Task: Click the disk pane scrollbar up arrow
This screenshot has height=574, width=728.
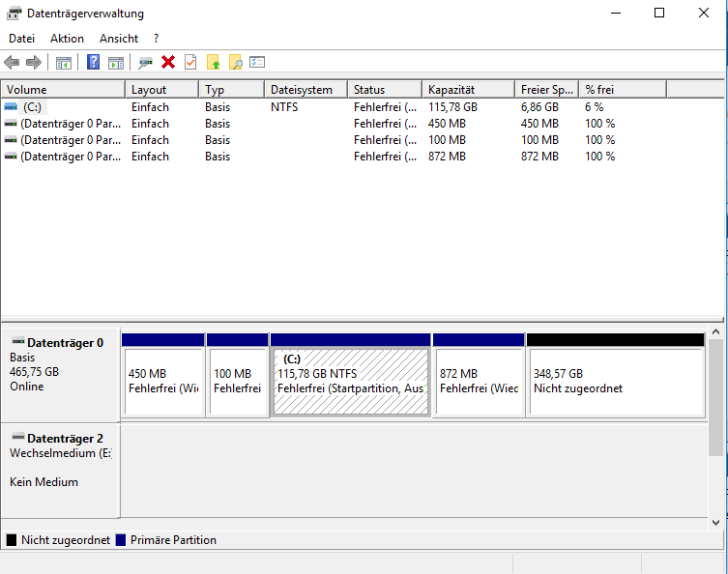Action: coord(715,331)
